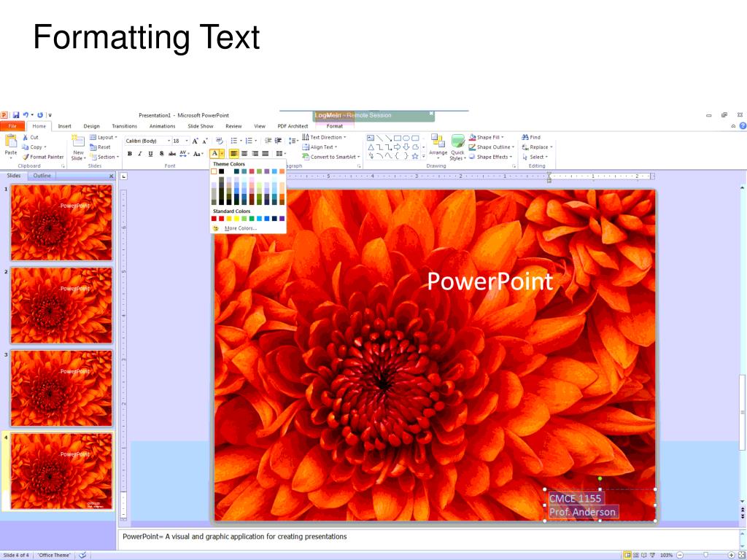Start Slide Show from status bar icon

point(652,555)
